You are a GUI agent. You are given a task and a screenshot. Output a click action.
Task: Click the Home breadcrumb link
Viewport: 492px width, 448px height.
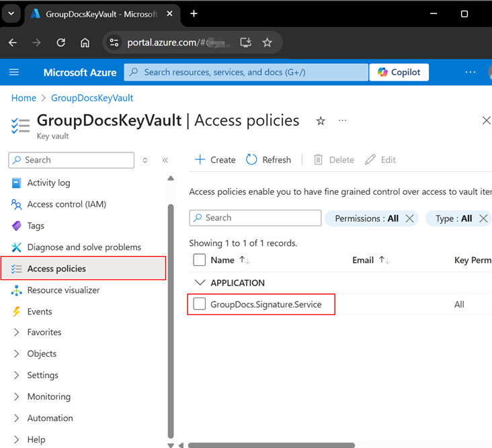click(24, 98)
